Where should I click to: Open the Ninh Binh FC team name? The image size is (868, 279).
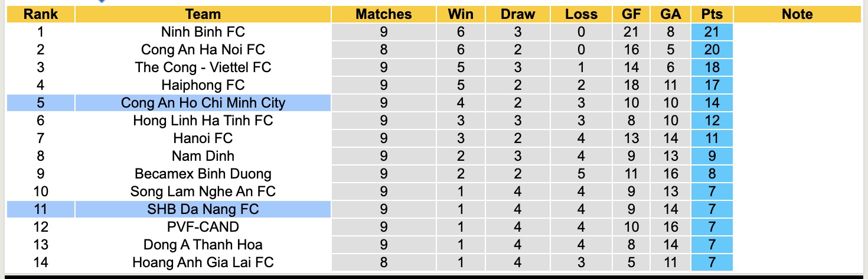coord(203,32)
